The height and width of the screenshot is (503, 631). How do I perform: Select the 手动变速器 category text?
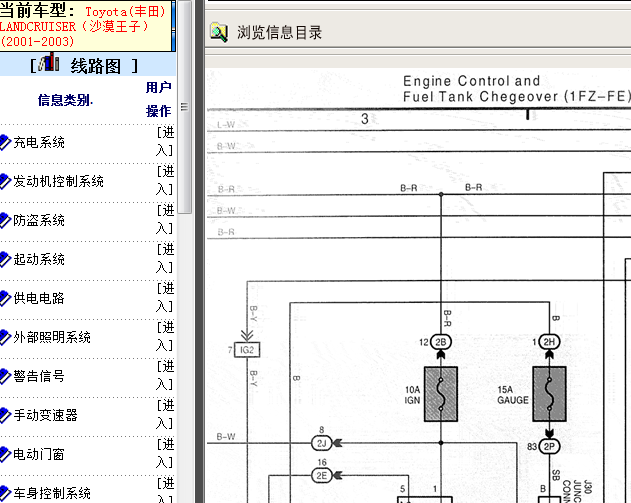click(45, 415)
